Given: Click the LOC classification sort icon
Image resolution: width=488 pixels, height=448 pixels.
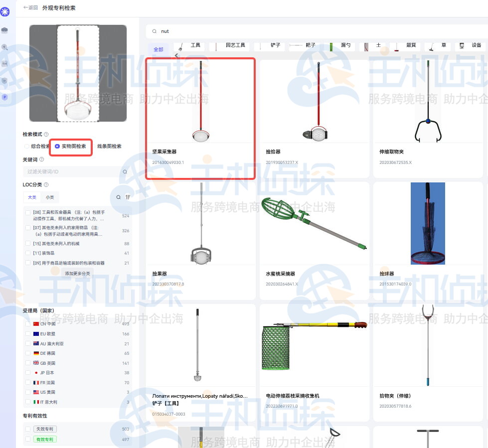Looking at the screenshot, I should pyautogui.click(x=128, y=197).
